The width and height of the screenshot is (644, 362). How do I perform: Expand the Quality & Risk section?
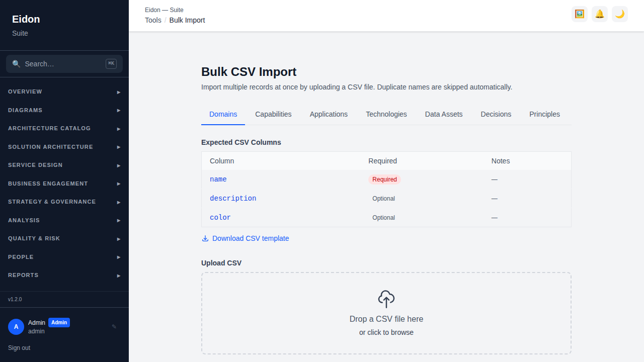(x=64, y=239)
